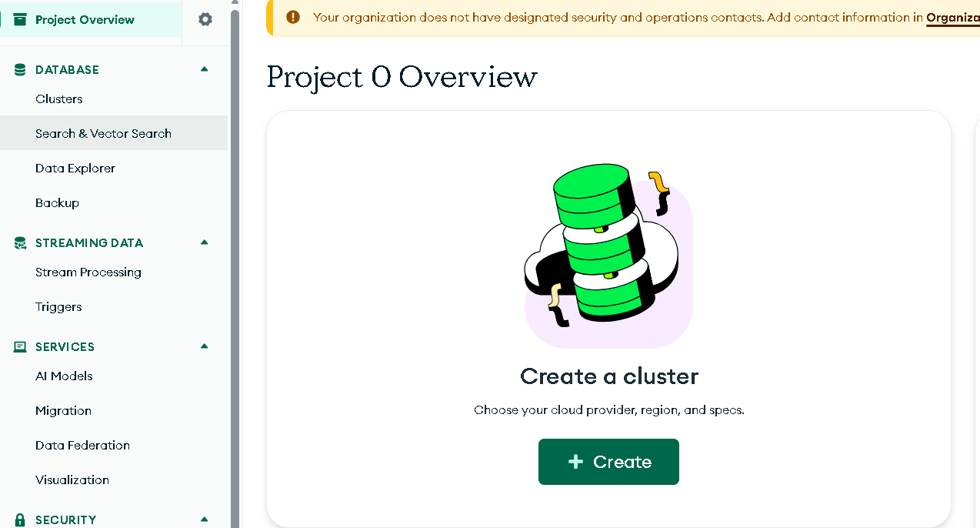Image resolution: width=980 pixels, height=528 pixels.
Task: Follow the Organization link in the banner
Action: (953, 17)
